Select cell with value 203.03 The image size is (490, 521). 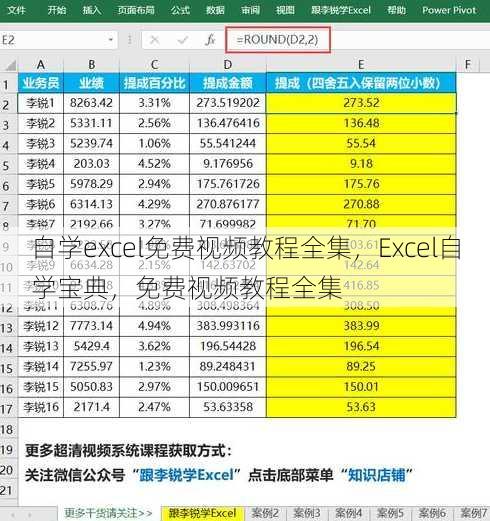click(91, 164)
